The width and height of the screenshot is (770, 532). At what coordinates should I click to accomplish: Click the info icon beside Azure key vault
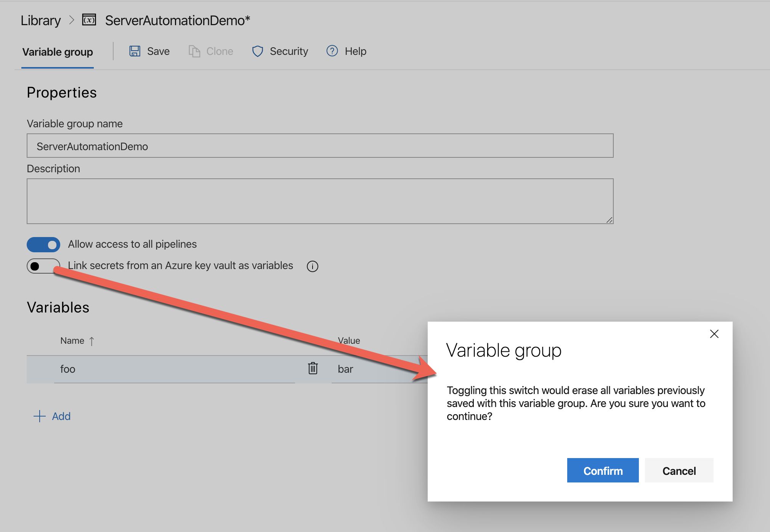[x=312, y=266]
